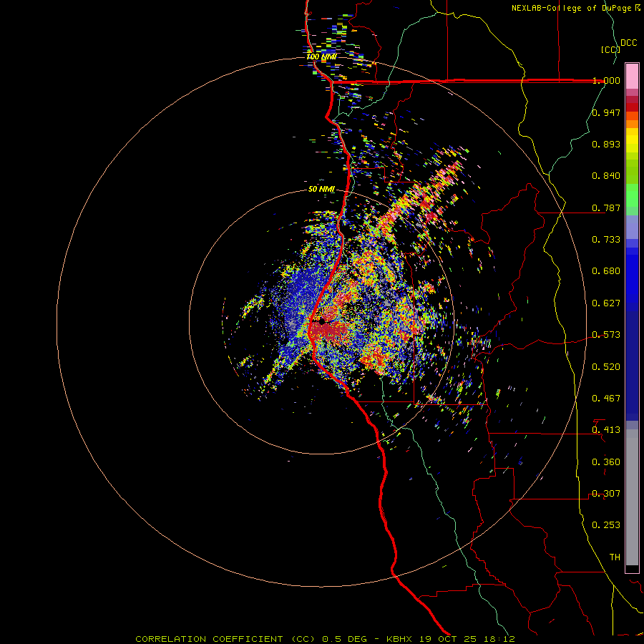Pick the orange segment of the color scale

[x=632, y=124]
